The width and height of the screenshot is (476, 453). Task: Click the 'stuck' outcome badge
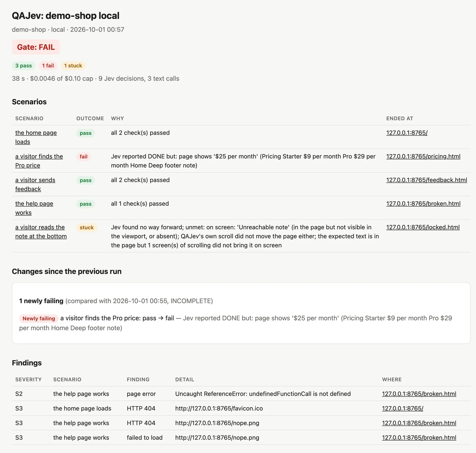pos(87,228)
